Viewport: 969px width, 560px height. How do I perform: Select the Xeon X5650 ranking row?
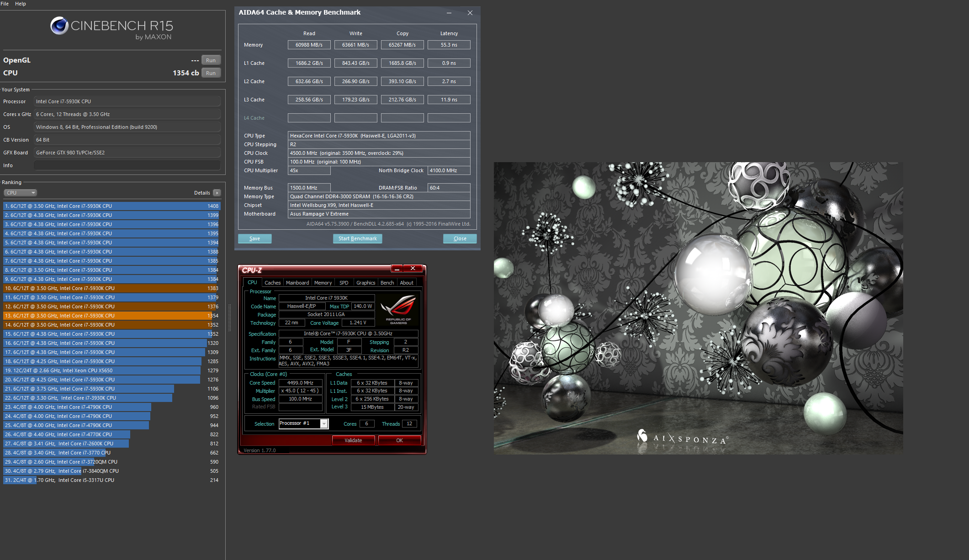point(111,370)
